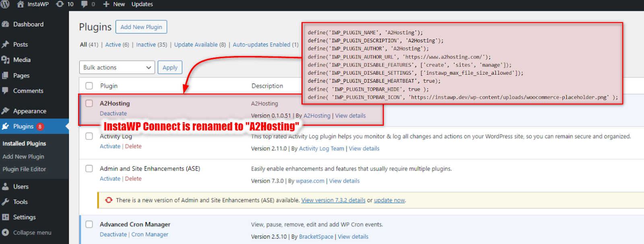The height and width of the screenshot is (244, 644).
Task: Delete Admin and Site Enhancements plugin
Action: 133,179
